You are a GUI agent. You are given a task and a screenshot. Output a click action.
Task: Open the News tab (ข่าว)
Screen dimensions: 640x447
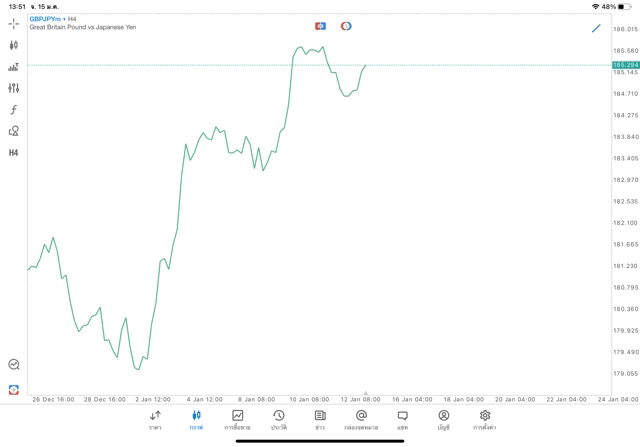point(320,419)
